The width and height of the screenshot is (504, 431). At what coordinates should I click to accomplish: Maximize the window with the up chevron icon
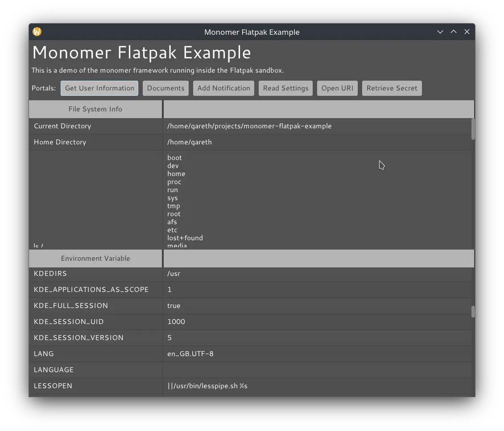point(454,32)
